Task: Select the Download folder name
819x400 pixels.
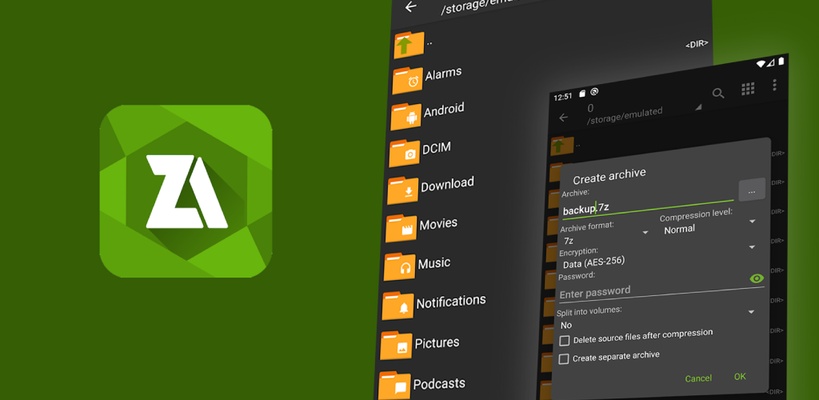Action: [447, 184]
